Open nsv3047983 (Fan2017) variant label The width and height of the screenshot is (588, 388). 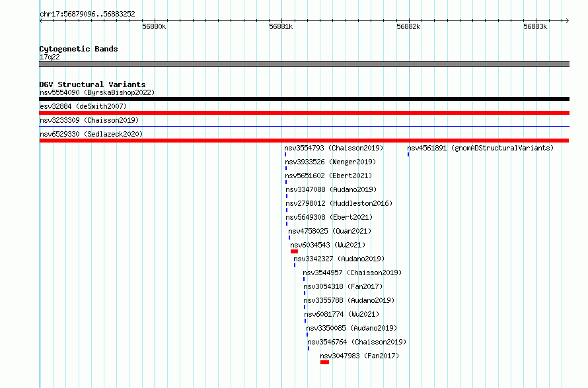tap(359, 356)
